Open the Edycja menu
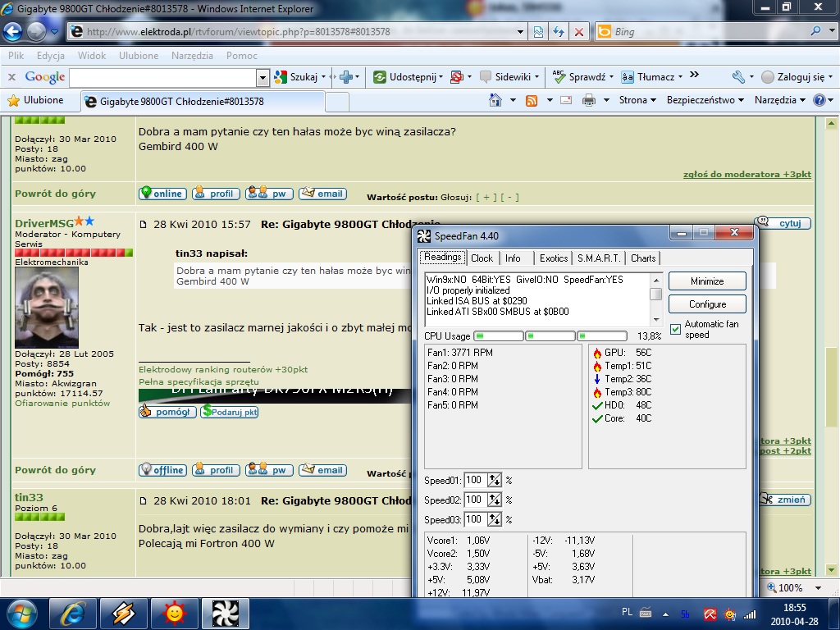The height and width of the screenshot is (630, 840). pyautogui.click(x=51, y=55)
